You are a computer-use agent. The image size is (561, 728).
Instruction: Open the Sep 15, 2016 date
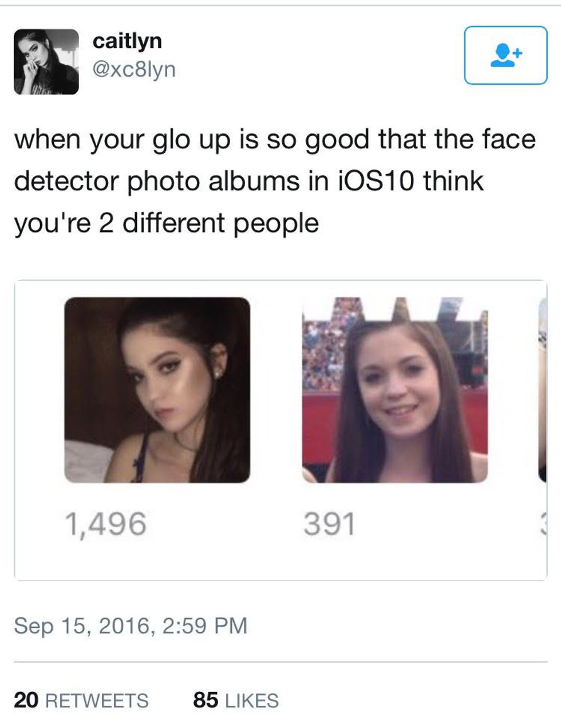coord(84,625)
